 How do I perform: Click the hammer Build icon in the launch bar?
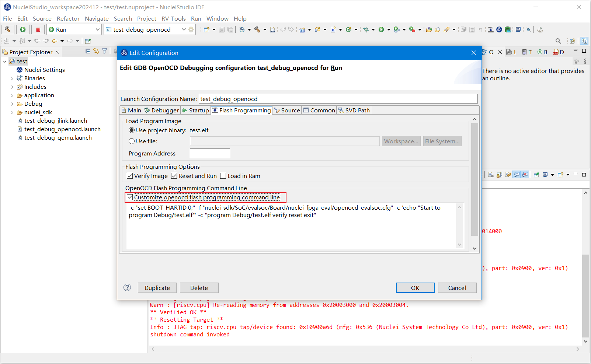coord(8,29)
